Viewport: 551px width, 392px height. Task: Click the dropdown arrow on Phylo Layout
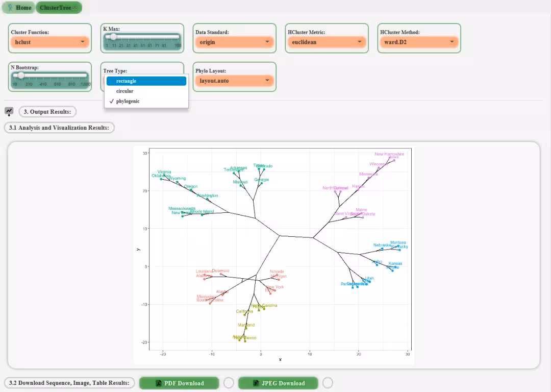[x=267, y=81]
